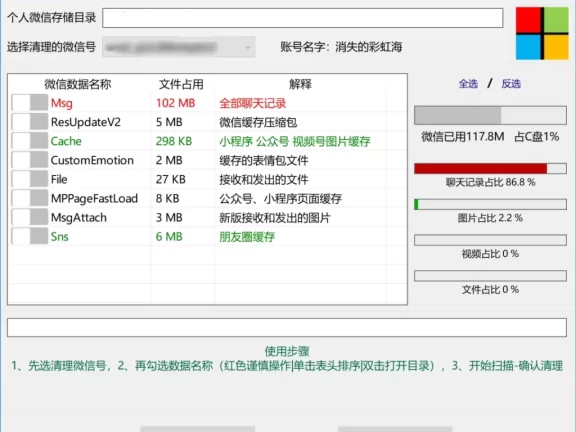
Task: Select the red Msg name cell
Action: pos(61,103)
